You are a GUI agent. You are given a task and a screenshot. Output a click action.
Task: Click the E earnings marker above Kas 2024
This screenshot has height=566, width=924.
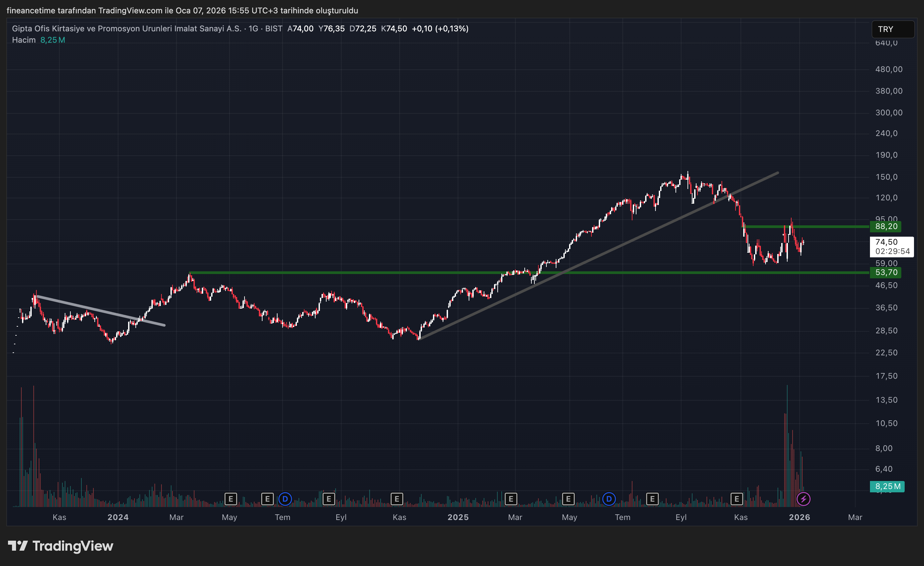click(x=397, y=499)
